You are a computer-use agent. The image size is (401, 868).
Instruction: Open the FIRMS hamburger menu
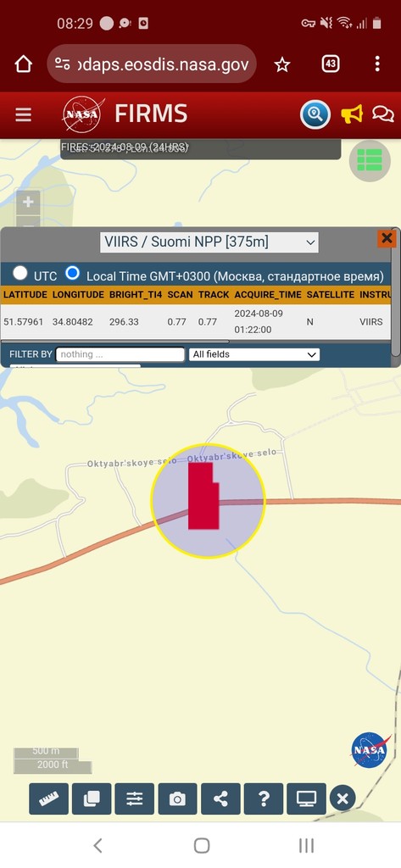[x=23, y=114]
